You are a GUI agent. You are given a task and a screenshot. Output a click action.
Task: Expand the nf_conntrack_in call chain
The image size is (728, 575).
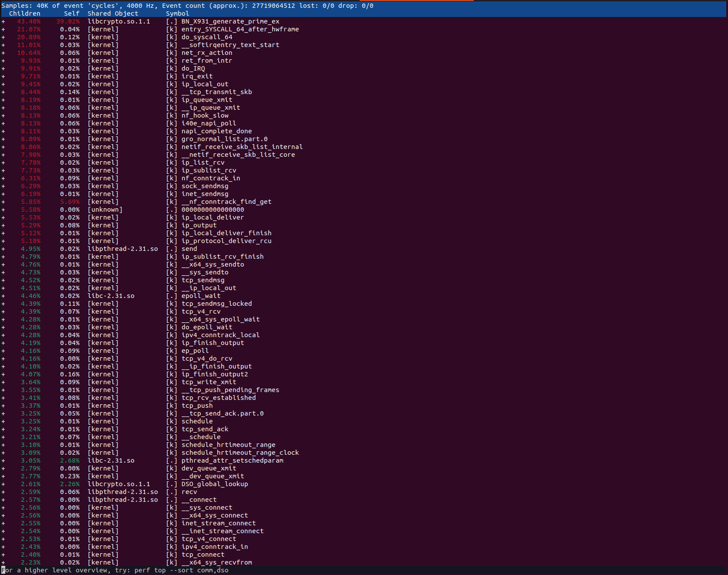pyautogui.click(x=3, y=178)
